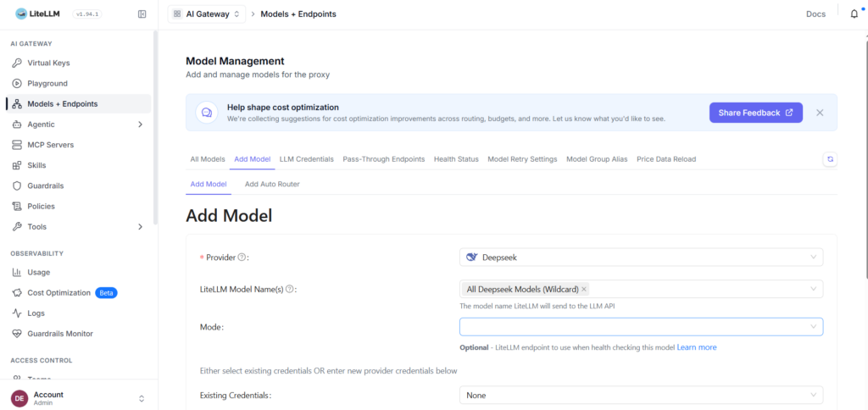Image resolution: width=868 pixels, height=410 pixels.
Task: Open the Existing Credentials dropdown
Action: tap(641, 395)
